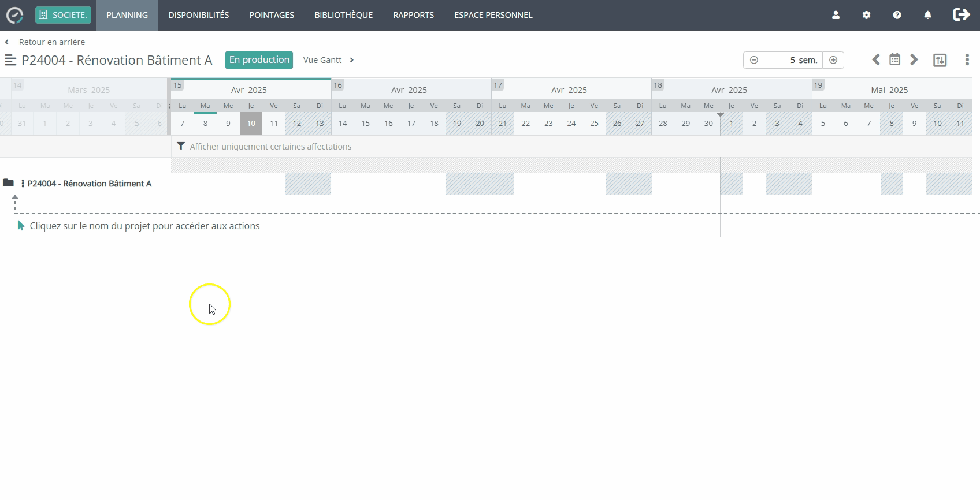Screen dimensions: 980x500
Task: Click day 30 in timeline header
Action: tap(708, 124)
